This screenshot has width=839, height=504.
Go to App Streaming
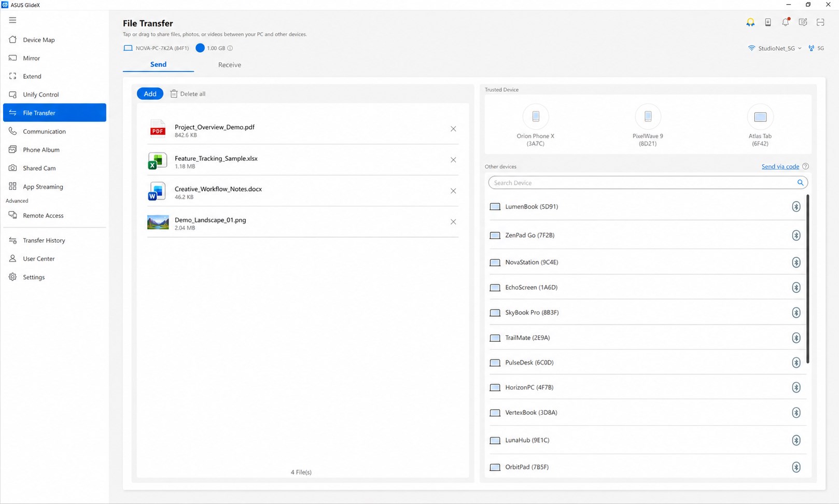tap(54, 187)
